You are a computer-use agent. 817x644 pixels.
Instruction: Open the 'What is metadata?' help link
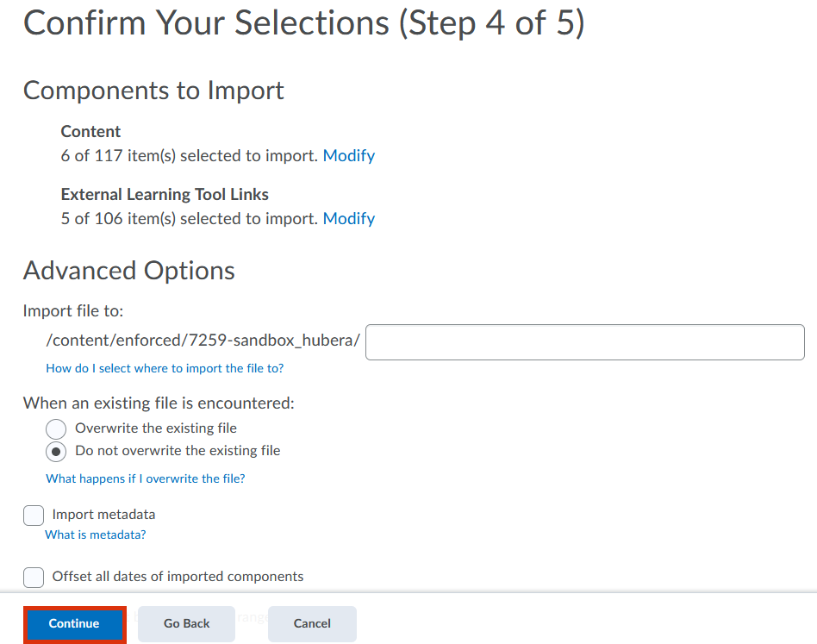pos(95,535)
